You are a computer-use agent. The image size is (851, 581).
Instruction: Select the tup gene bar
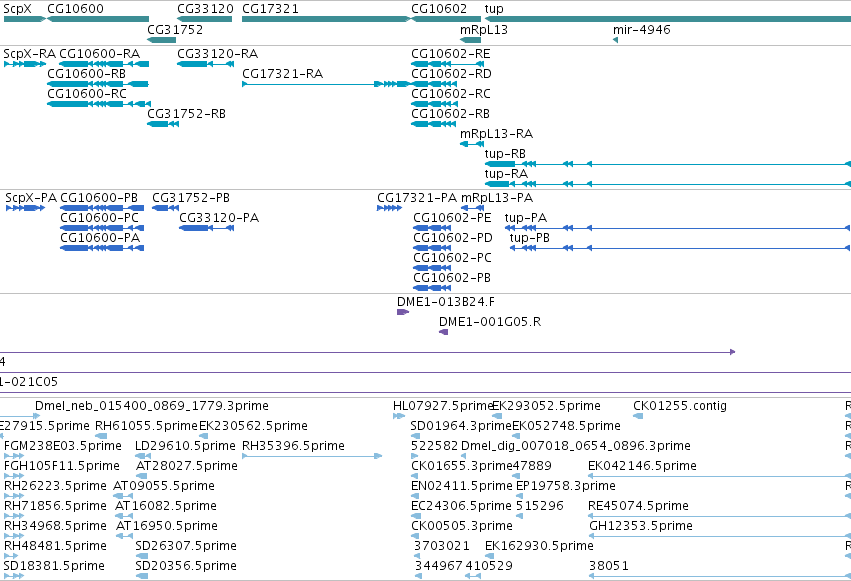point(668,19)
